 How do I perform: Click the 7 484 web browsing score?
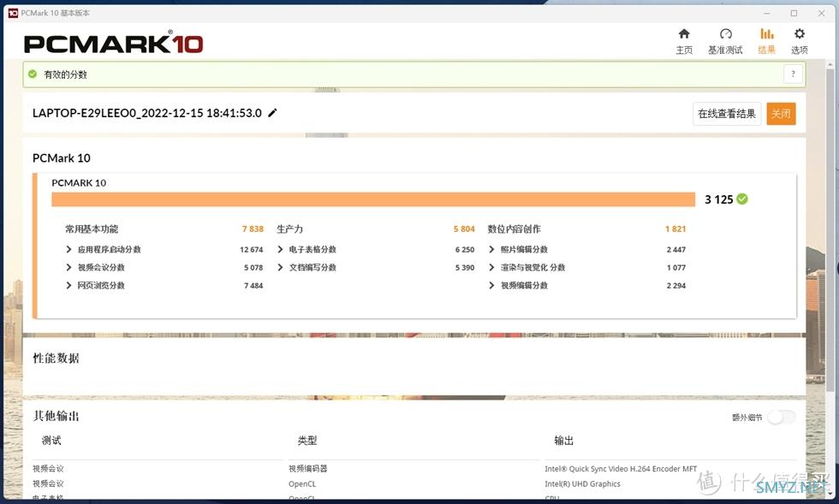[253, 286]
